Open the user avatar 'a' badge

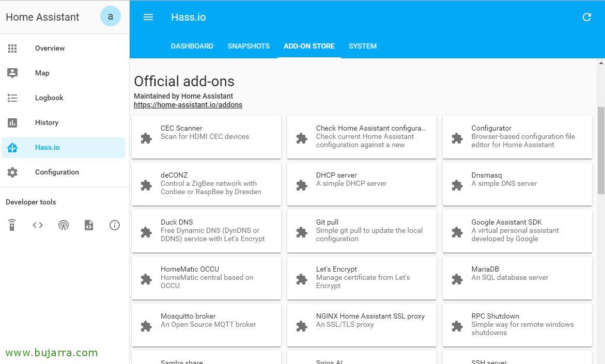point(111,16)
